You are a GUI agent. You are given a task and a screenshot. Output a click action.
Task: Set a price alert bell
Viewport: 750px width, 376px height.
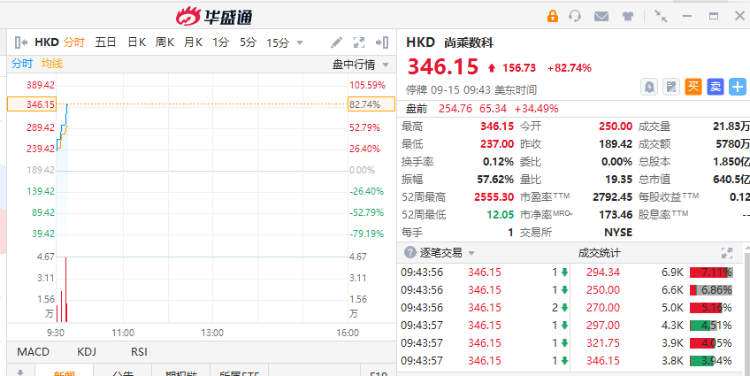[649, 87]
